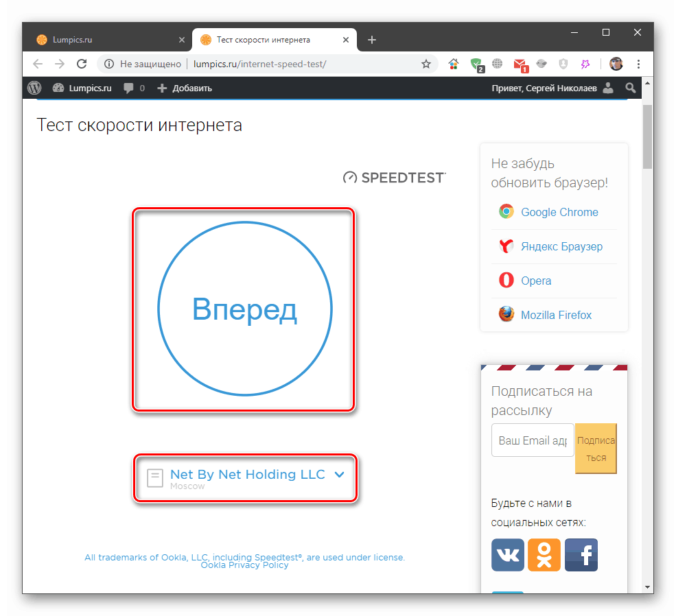676x616 pixels.
Task: Click the gray cloud extension icon
Action: pyautogui.click(x=541, y=64)
